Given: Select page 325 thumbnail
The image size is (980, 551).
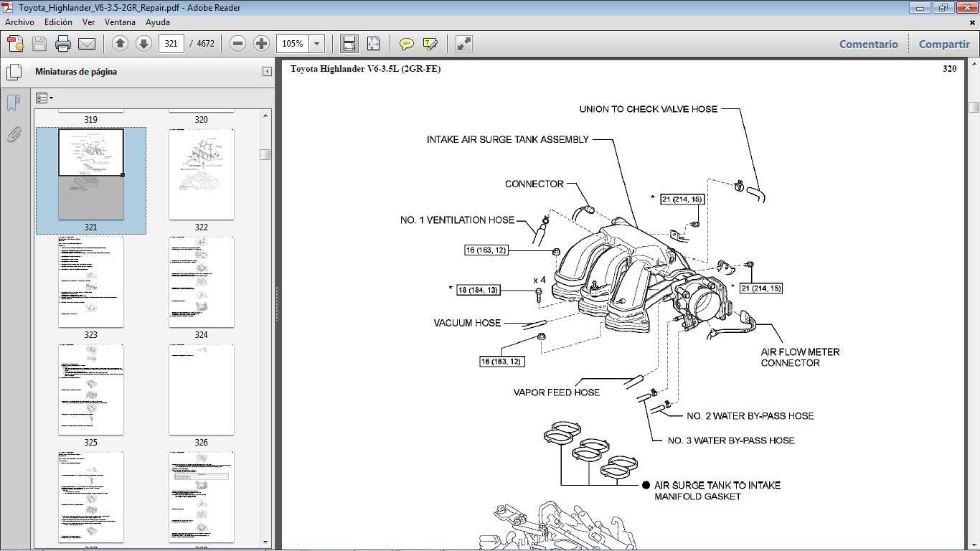Looking at the screenshot, I should pyautogui.click(x=91, y=390).
